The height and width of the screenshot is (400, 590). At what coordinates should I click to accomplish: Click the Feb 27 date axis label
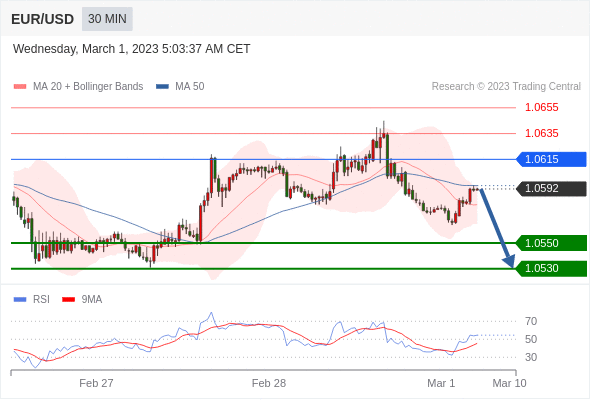(96, 383)
